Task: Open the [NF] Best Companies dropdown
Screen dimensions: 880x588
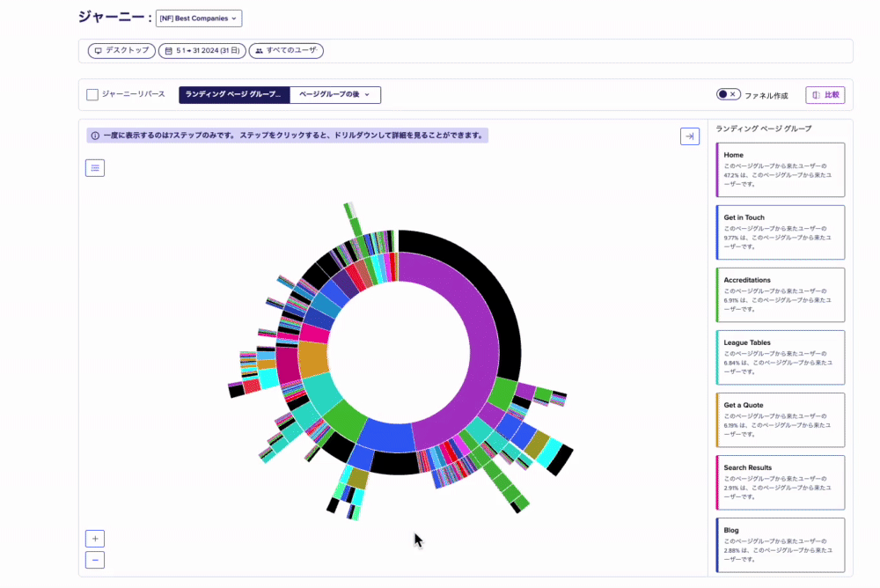Action: click(199, 18)
